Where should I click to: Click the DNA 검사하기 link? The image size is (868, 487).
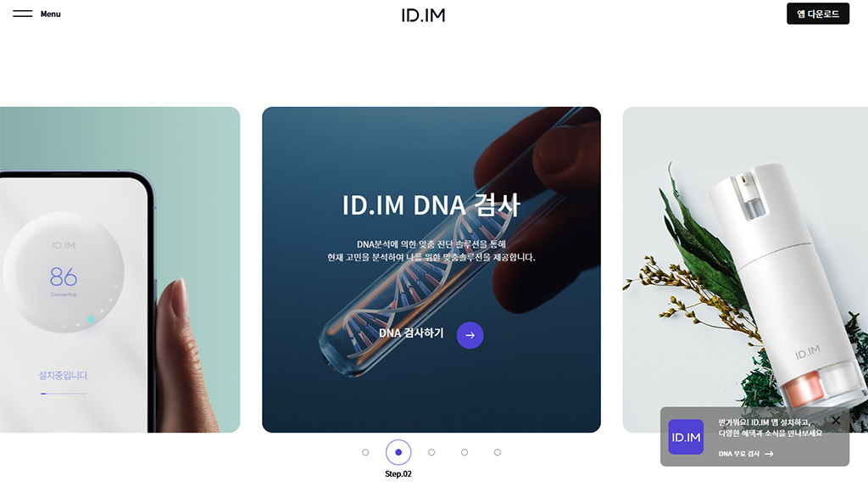[411, 333]
